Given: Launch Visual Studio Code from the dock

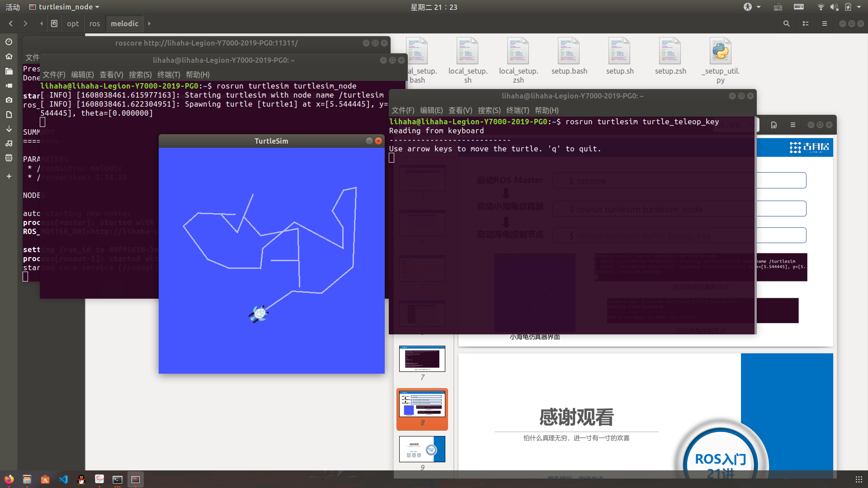Looking at the screenshot, I should (x=63, y=479).
